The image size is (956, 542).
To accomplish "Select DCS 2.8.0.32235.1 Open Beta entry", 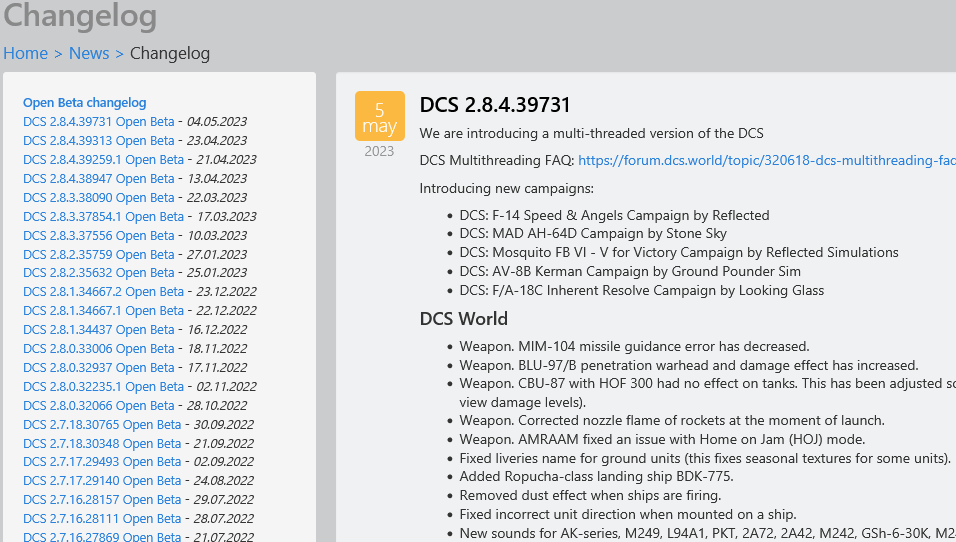I will (x=104, y=387).
